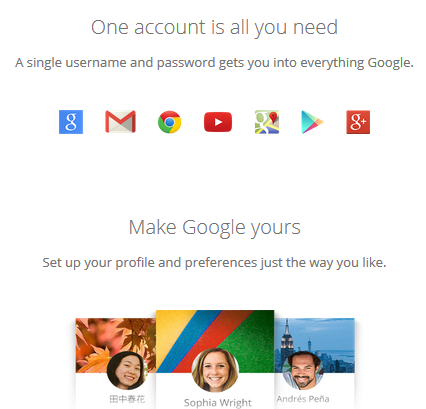Click the Sophia Wright name label
426x409 pixels.
click(218, 403)
